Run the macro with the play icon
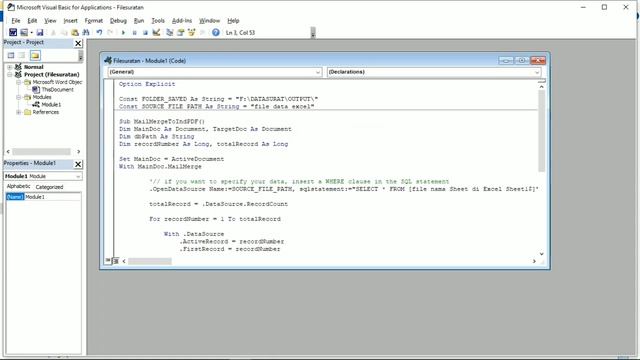This screenshot has width=640, height=360. point(123,32)
